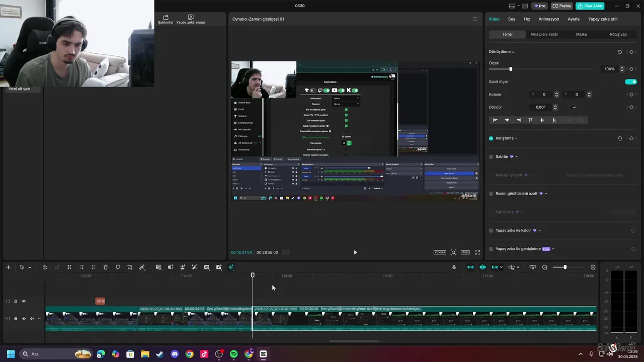Open the Ayarla tab
Viewport: 644px width, 362px height.
(x=574, y=19)
